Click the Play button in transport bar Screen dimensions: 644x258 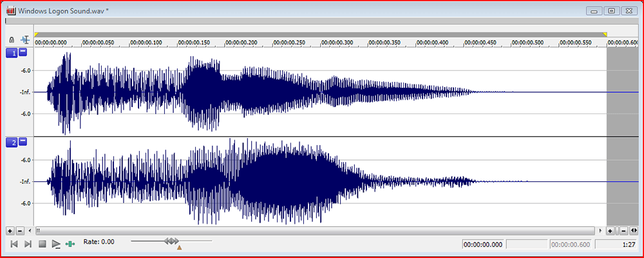pyautogui.click(x=56, y=244)
